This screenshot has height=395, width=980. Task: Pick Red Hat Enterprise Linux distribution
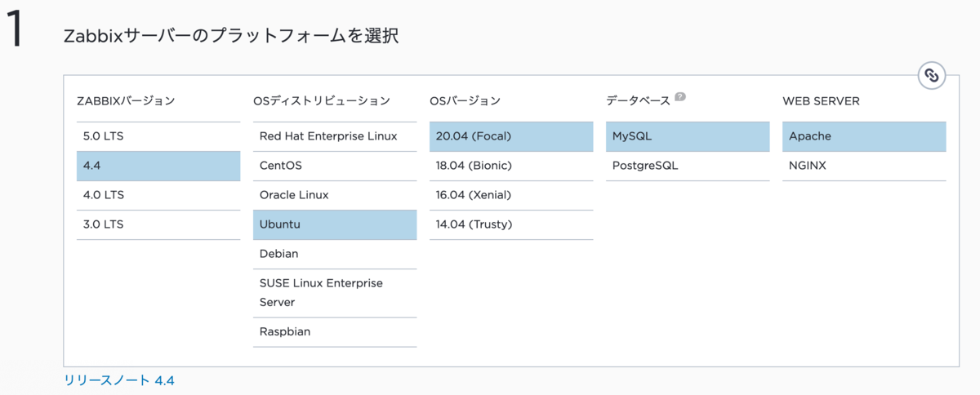[x=335, y=136]
